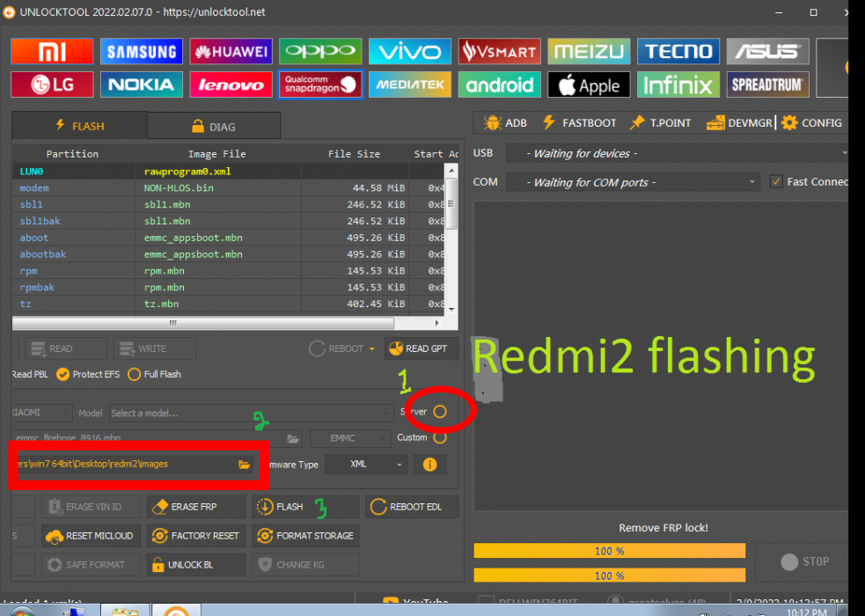
Task: Click the partition list vertical scrollbar
Action: tap(451, 203)
